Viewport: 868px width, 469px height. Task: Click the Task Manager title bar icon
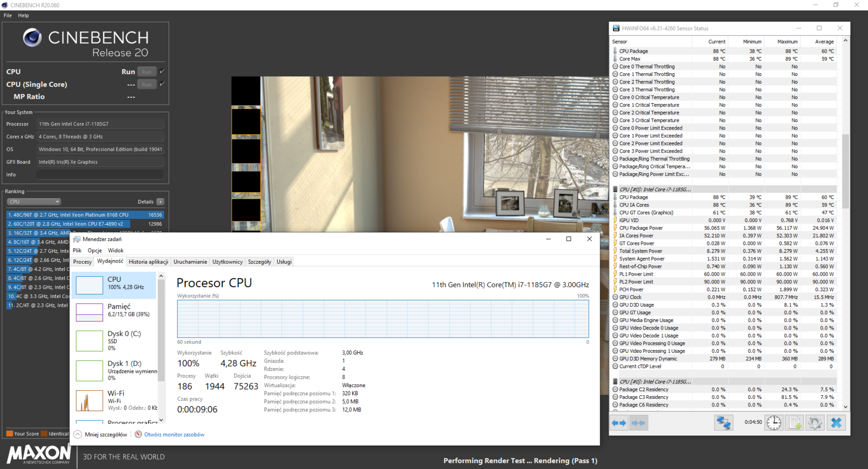coord(77,239)
